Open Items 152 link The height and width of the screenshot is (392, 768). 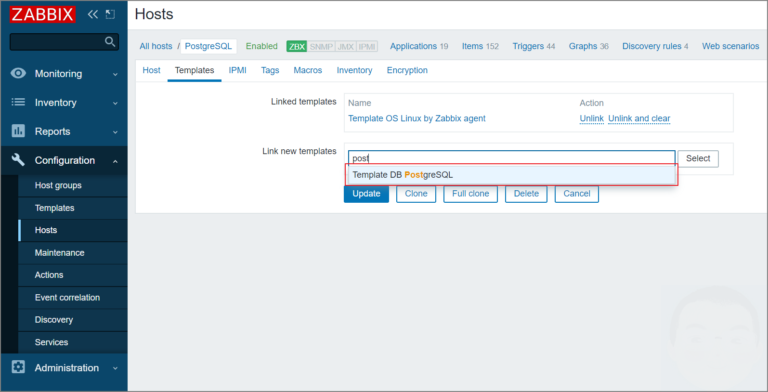coord(480,46)
